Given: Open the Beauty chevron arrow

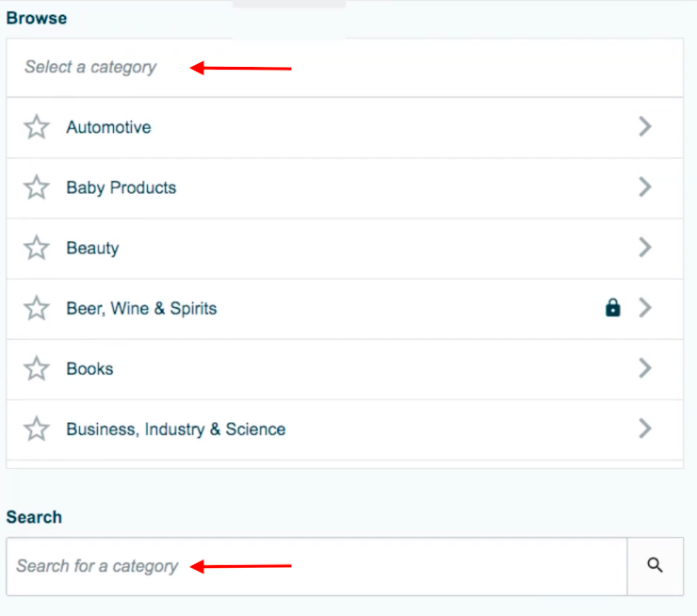Looking at the screenshot, I should coord(645,248).
